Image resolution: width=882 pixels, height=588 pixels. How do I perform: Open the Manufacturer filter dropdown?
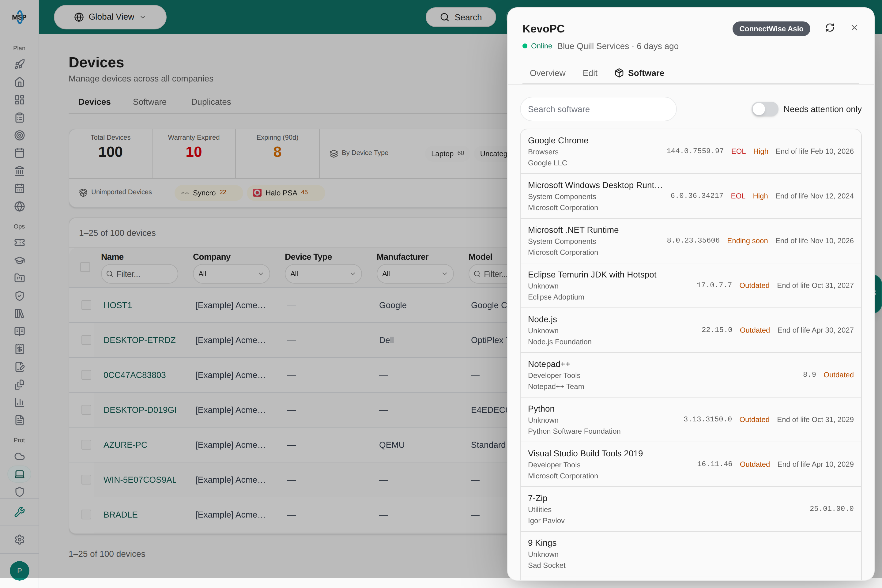tap(415, 274)
